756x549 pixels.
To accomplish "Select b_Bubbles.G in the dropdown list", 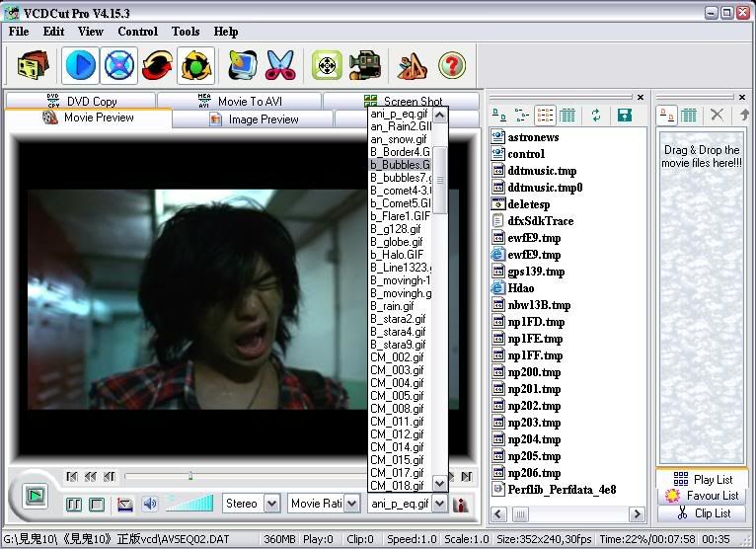I will pyautogui.click(x=400, y=165).
